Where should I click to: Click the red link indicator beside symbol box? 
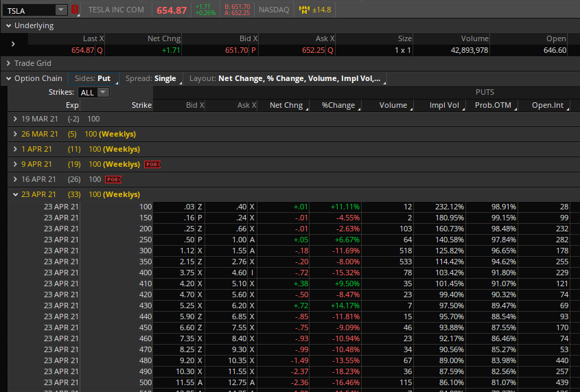(75, 10)
